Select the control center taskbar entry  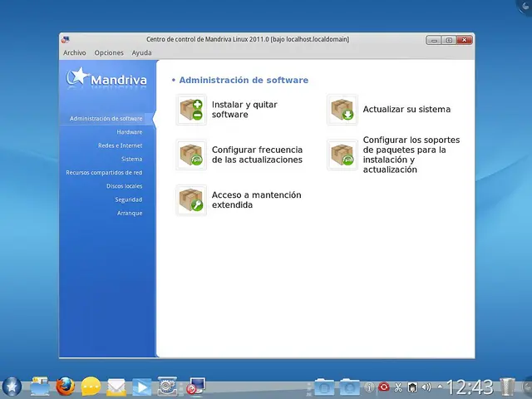click(196, 387)
